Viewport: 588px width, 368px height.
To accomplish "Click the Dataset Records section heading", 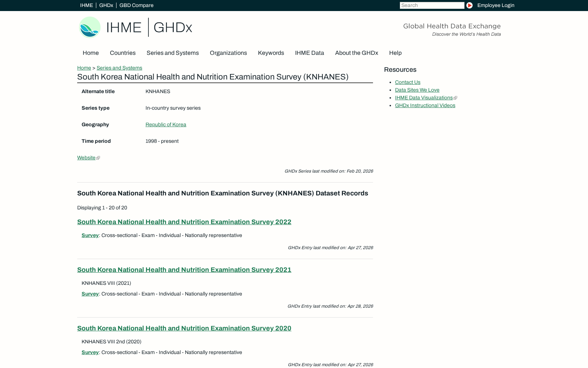I will coord(223,193).
